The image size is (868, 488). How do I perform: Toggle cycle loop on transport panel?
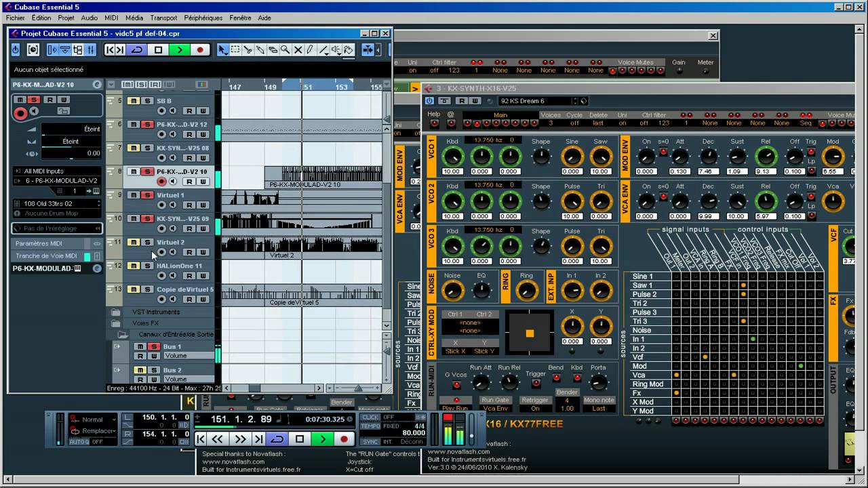click(277, 439)
